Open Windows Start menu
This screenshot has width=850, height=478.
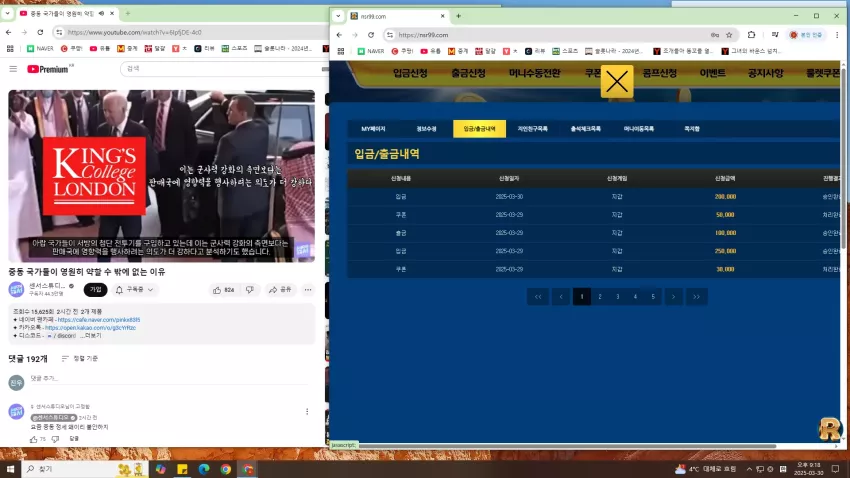click(x=10, y=469)
